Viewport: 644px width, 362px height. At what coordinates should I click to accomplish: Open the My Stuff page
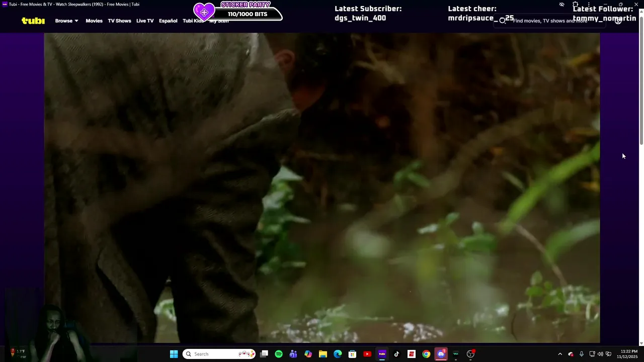219,21
